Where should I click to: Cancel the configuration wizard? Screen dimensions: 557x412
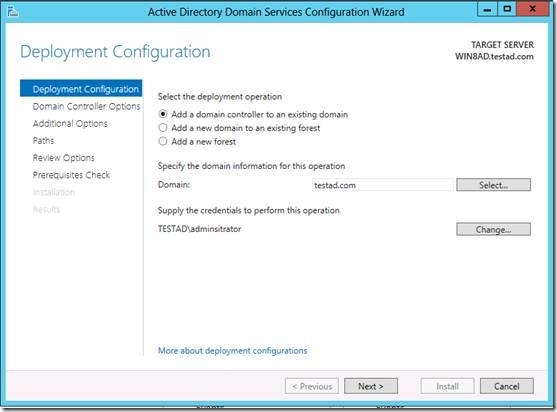(507, 386)
